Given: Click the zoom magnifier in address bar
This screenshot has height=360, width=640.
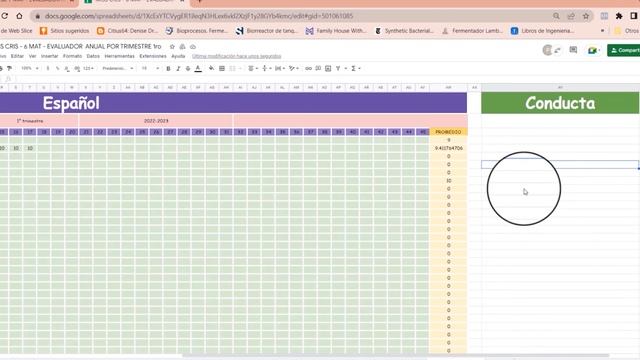Looking at the screenshot, I should 556,16.
